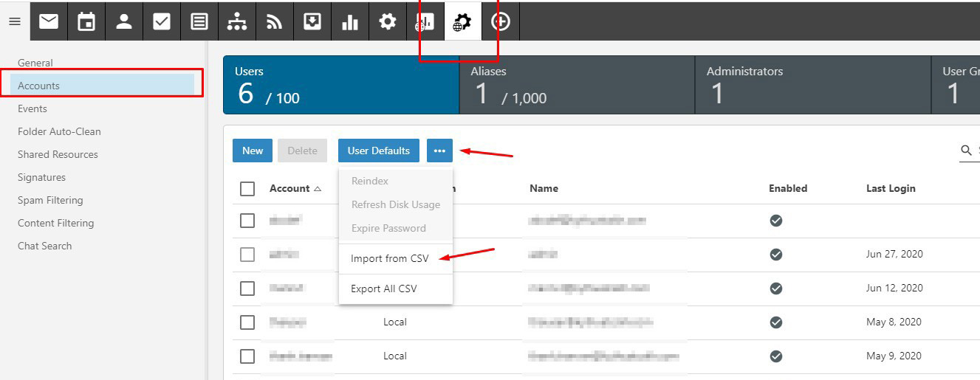Select checkbox for May 8, 2020 row
This screenshot has width=980, height=380.
click(247, 322)
